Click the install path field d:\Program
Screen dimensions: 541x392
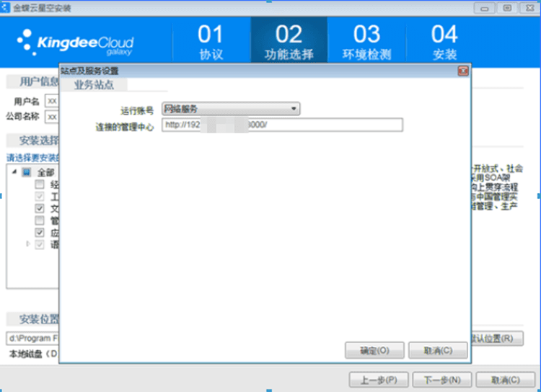32,338
